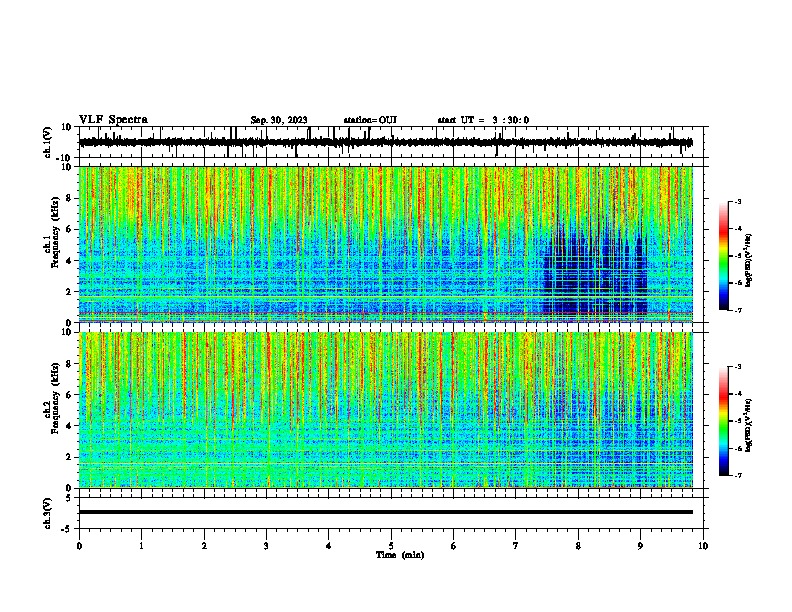Click the time axis tick label "1"
The image size is (792, 612).
pyautogui.click(x=141, y=546)
